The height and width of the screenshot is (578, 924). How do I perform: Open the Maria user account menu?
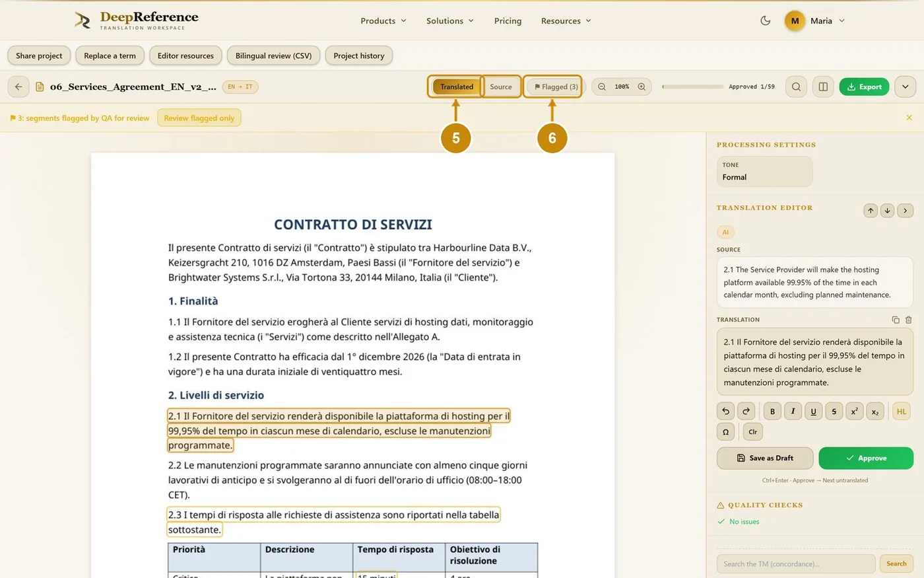815,20
